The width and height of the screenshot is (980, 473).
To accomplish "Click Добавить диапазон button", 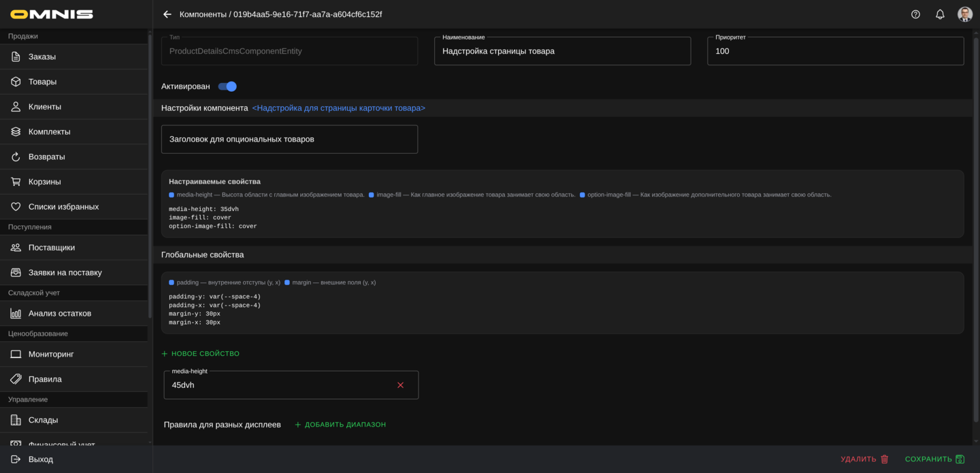I will 340,425.
